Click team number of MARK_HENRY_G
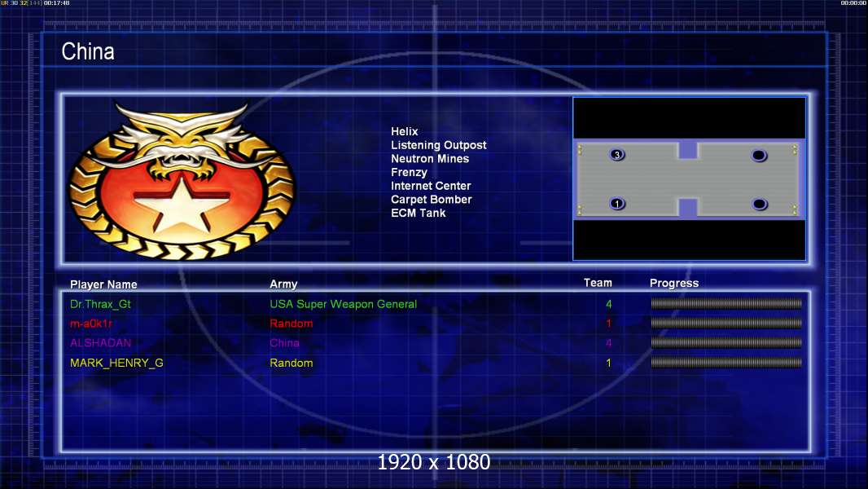Screen dimensions: 868x489 coord(608,363)
